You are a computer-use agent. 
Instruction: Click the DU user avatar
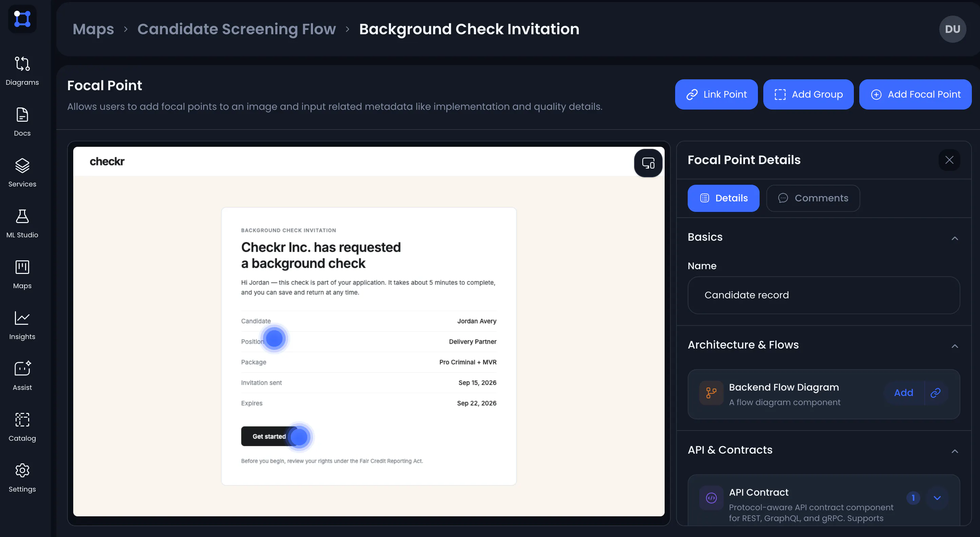coord(952,29)
